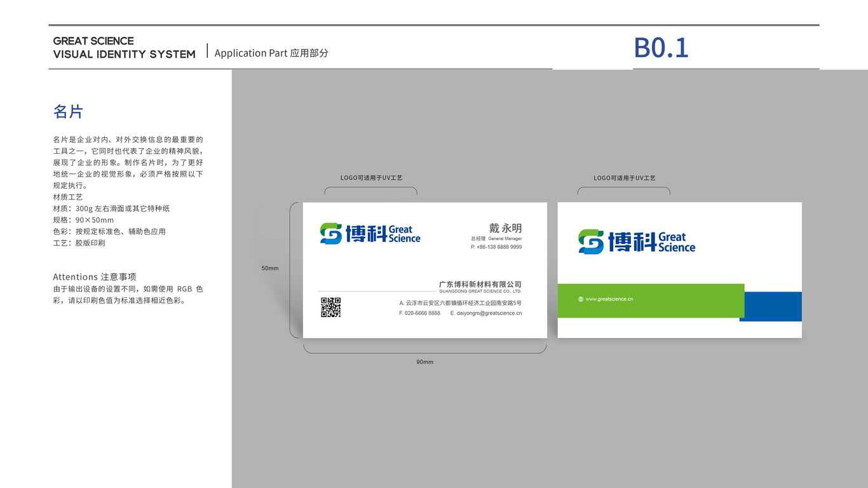Click the line 材质：300g 左右滑面或其它特种纸
Viewport: 868px width, 488px height.
click(x=112, y=208)
